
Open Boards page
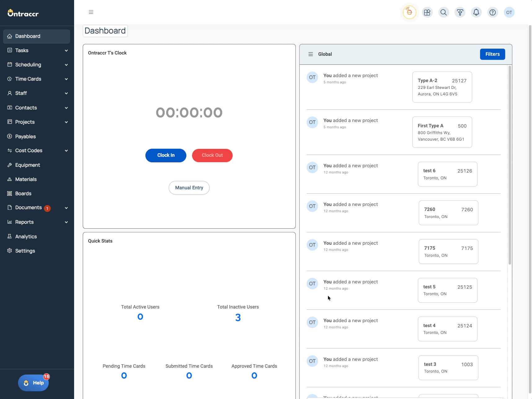tap(37, 194)
